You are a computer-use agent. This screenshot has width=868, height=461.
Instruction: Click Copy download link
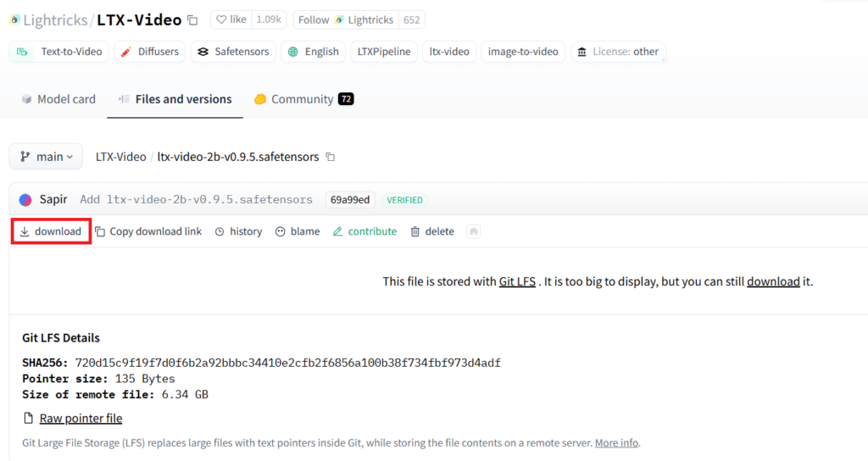click(x=148, y=231)
